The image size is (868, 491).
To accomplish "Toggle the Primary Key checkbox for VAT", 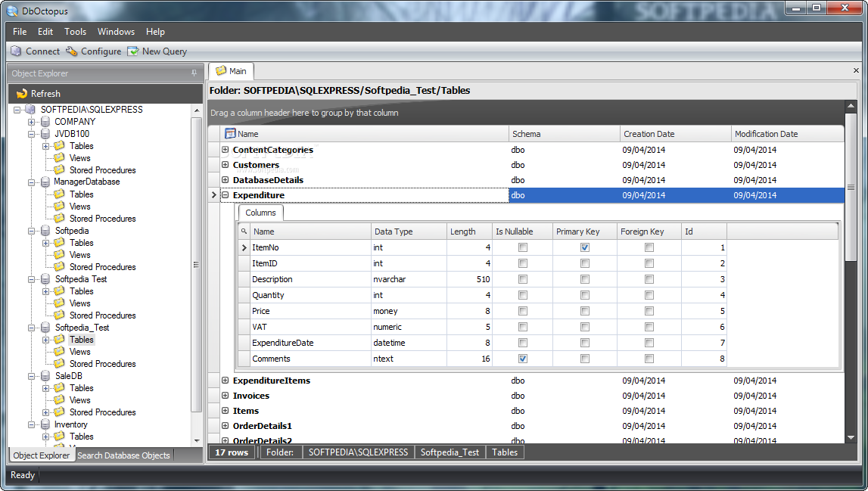I will 584,327.
